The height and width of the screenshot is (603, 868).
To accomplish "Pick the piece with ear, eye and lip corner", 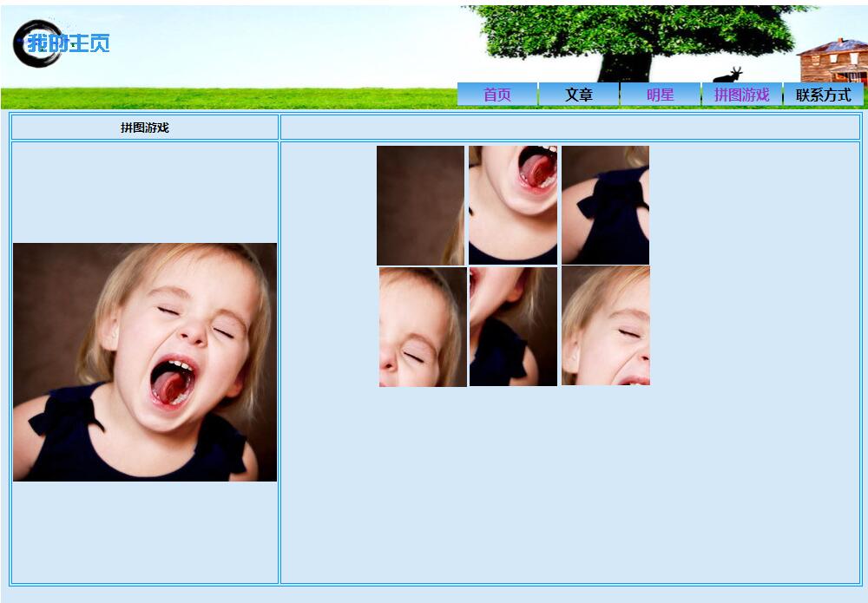I will pyautogui.click(x=605, y=326).
